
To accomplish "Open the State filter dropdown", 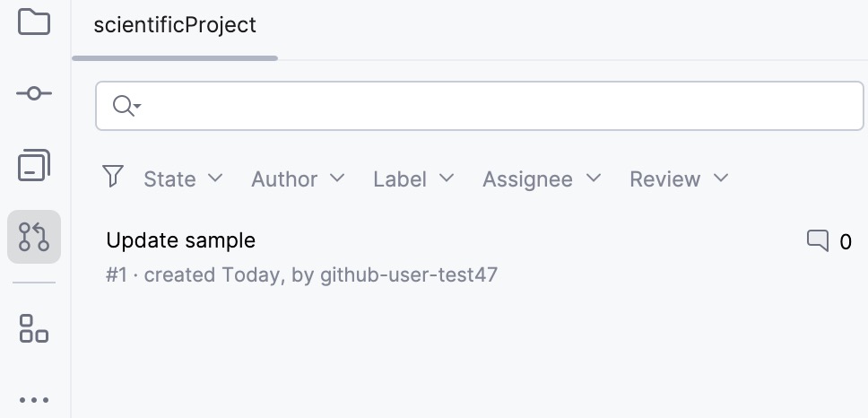I will click(183, 179).
